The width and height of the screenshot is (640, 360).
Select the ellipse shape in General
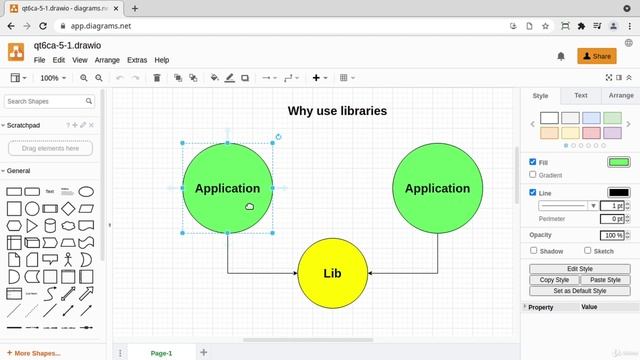[x=86, y=191]
